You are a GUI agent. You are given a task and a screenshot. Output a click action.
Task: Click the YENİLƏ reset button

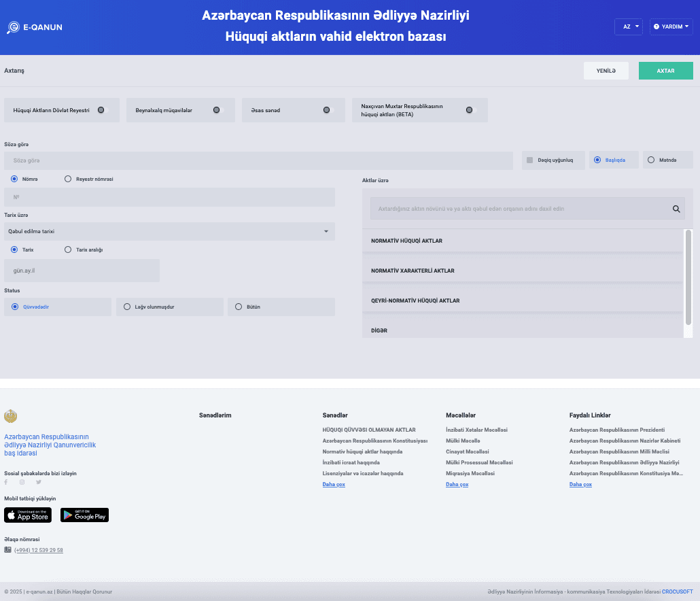[606, 71]
